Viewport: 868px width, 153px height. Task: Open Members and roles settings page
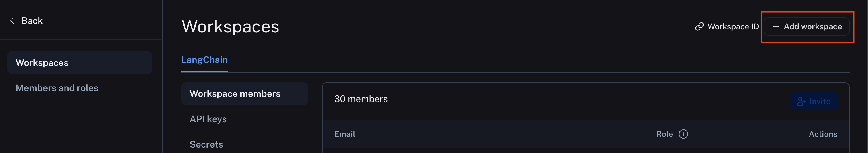57,88
